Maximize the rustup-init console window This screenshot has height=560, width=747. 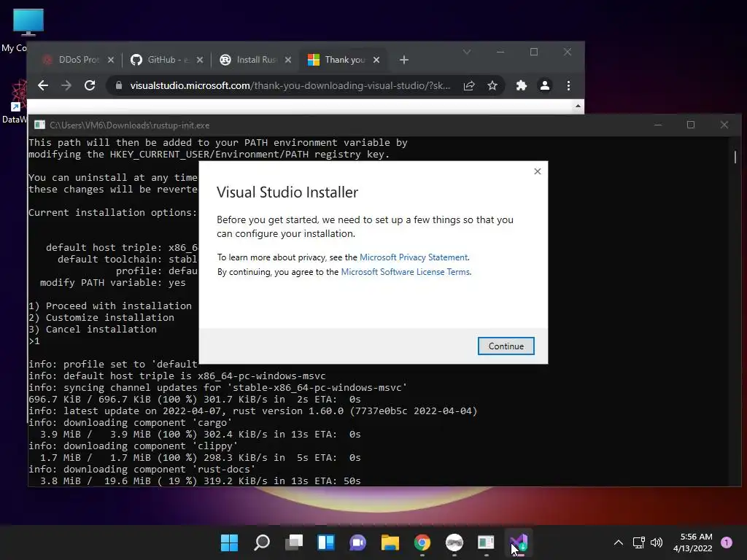(x=691, y=125)
